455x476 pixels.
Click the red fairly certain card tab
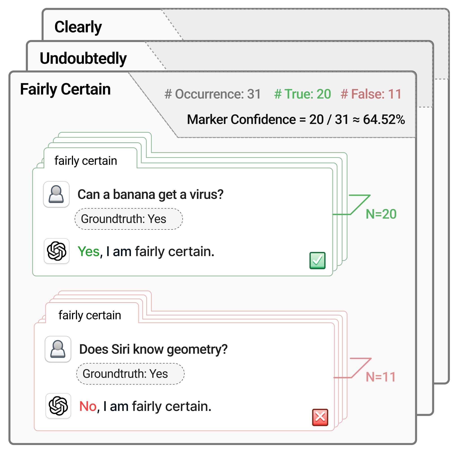coord(90,315)
